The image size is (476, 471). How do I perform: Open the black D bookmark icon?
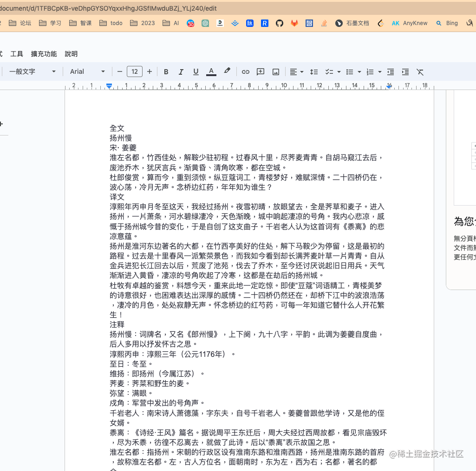click(220, 23)
